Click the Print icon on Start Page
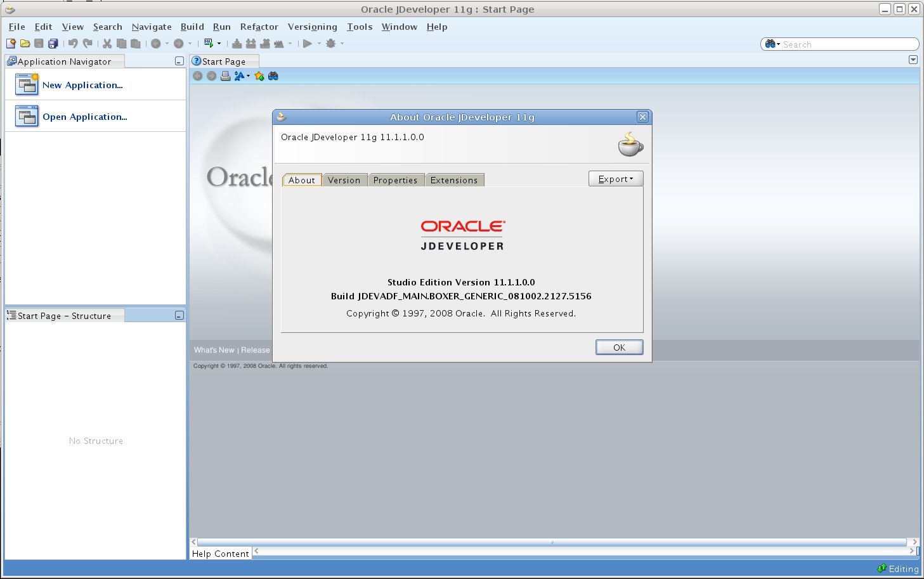The width and height of the screenshot is (924, 579). 225,76
